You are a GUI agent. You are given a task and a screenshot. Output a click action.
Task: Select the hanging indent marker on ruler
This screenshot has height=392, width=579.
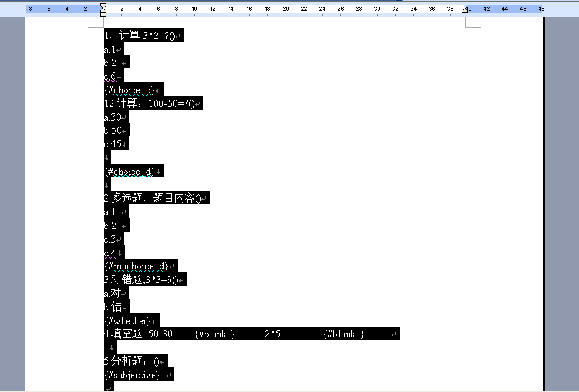click(102, 12)
